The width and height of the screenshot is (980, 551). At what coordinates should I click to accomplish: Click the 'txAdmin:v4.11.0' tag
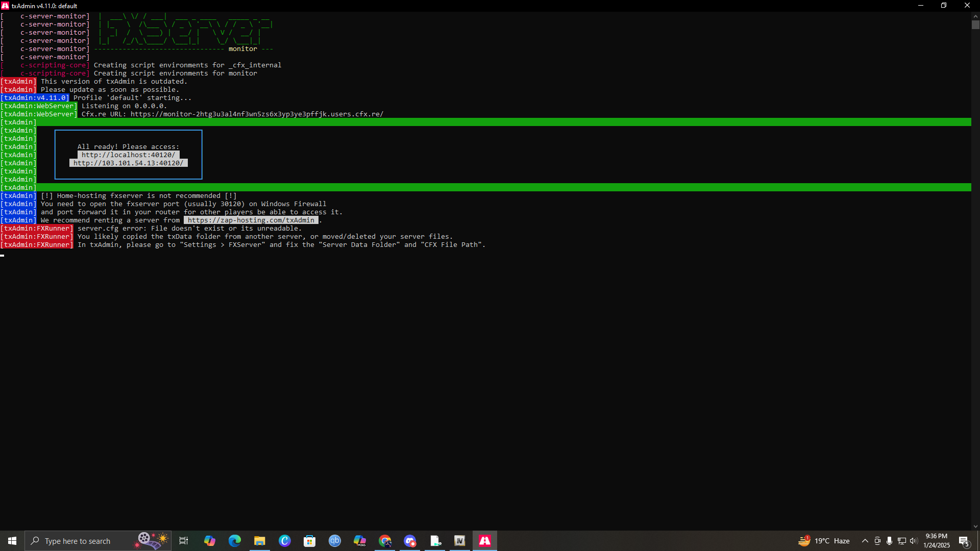[35, 98]
